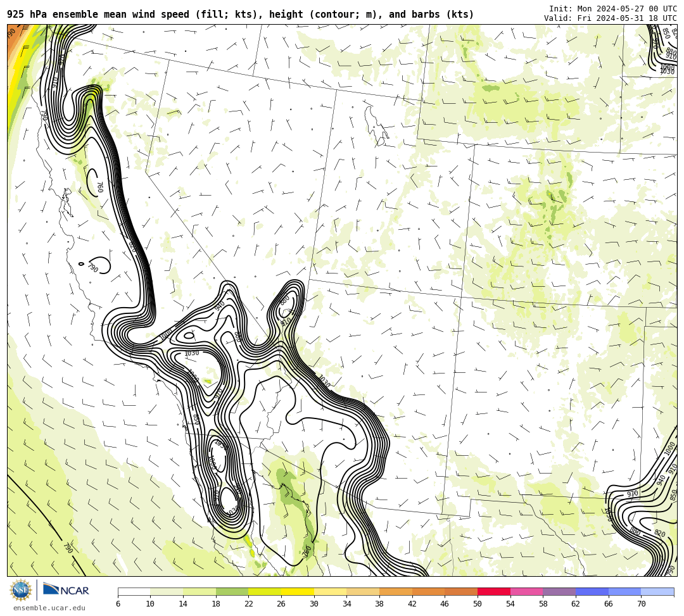
Task: Click the colorbar tick label 38
Action: point(379,604)
